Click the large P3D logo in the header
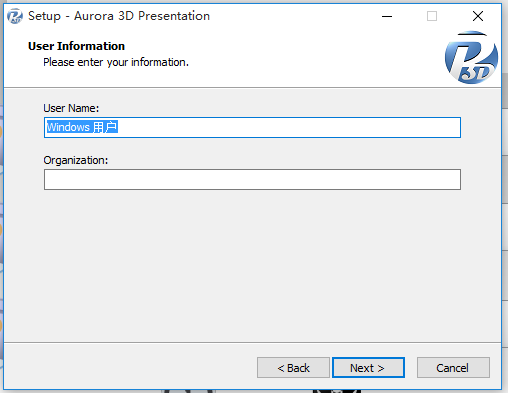This screenshot has width=508, height=393. pyautogui.click(x=471, y=57)
